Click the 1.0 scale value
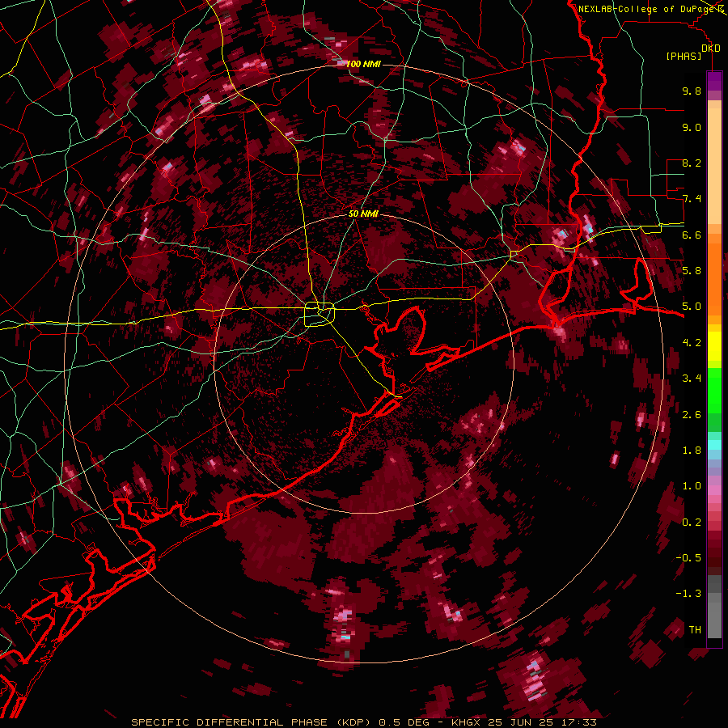The width and height of the screenshot is (728, 728). click(x=692, y=486)
